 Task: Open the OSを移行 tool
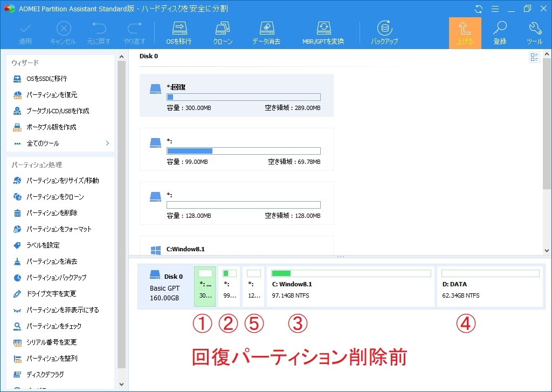[x=179, y=33]
